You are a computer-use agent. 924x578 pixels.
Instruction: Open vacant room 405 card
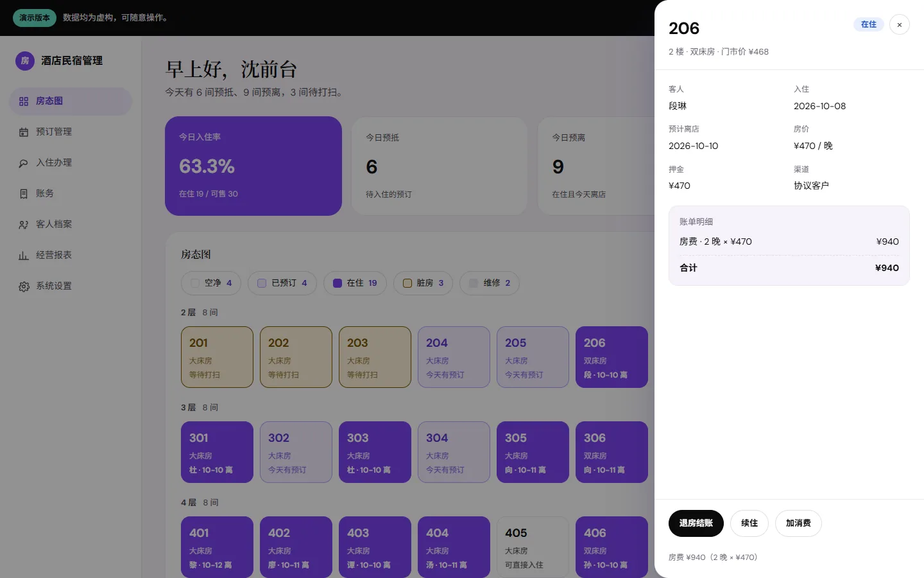[533, 547]
